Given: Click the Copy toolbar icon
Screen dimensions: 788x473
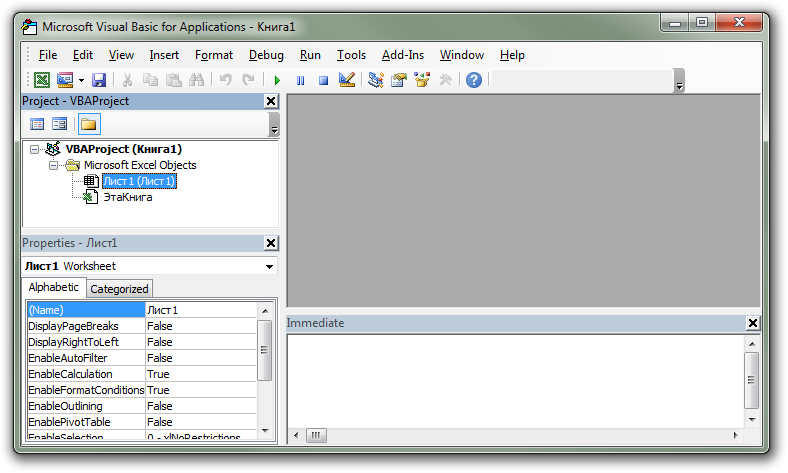Looking at the screenshot, I should tap(150, 80).
